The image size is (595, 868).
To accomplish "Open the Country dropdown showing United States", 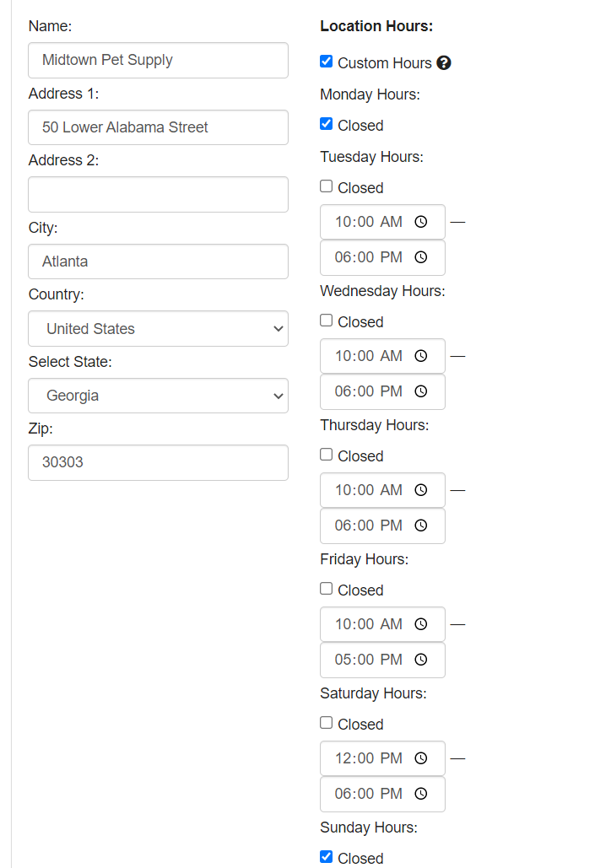I will coord(158,329).
